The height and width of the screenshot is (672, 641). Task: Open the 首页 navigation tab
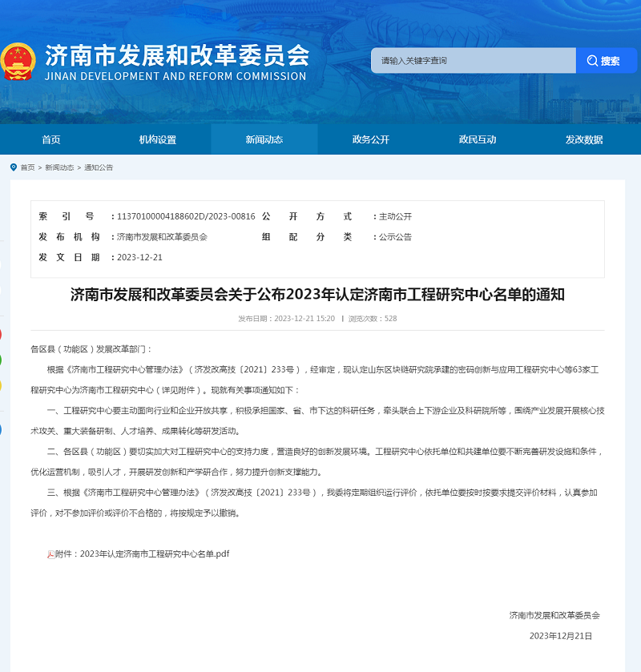pos(51,139)
